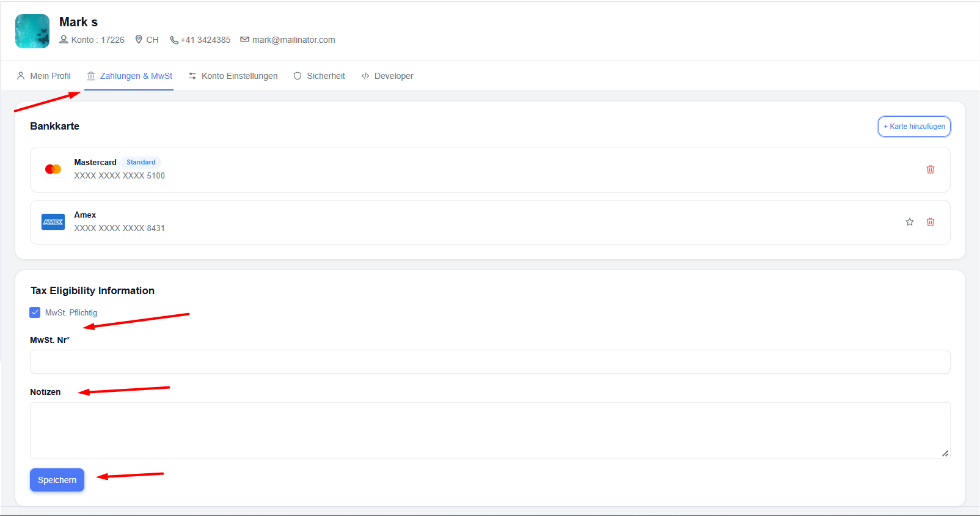Focus the MwSt. Nr input field
Viewport: 980px width, 516px height.
click(490, 361)
